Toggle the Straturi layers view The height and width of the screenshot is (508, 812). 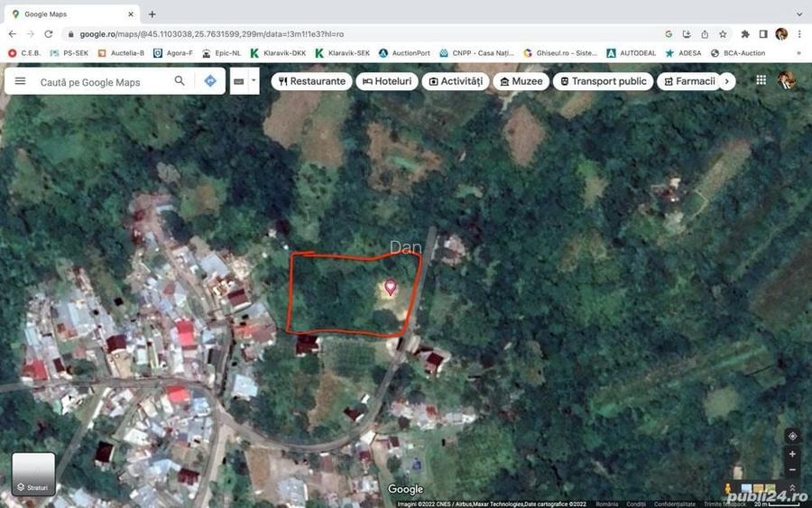tap(33, 475)
